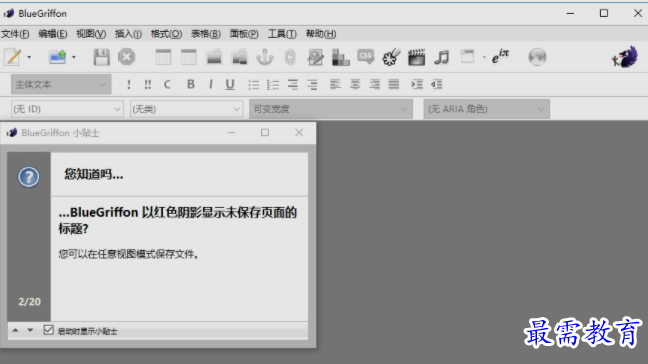This screenshot has height=364, width=648.
Task: Decrease indent of paragraph
Action: [437, 84]
